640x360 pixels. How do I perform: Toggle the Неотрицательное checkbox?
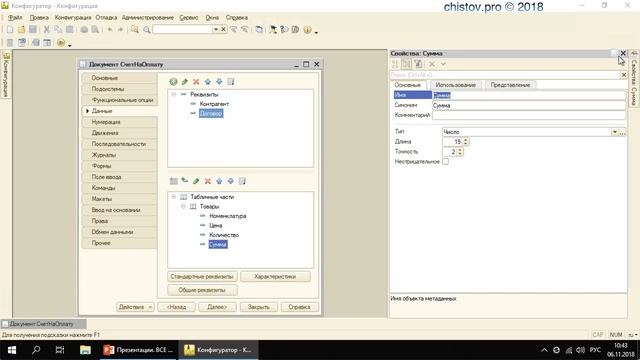coord(445,162)
